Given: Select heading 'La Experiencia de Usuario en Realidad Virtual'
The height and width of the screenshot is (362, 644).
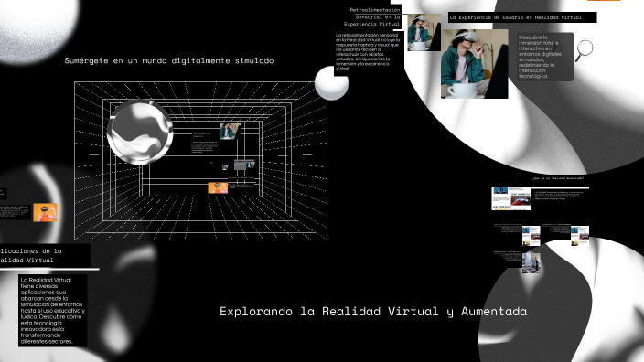Looking at the screenshot, I should [515, 17].
